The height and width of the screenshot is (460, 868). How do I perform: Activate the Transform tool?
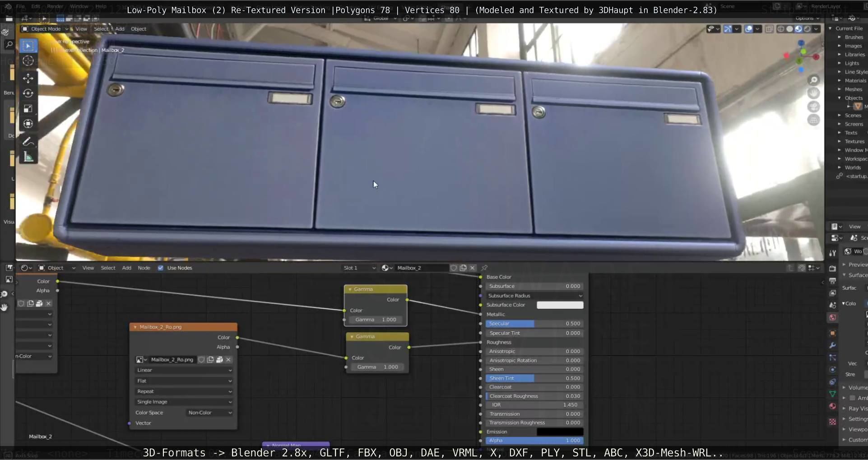28,124
